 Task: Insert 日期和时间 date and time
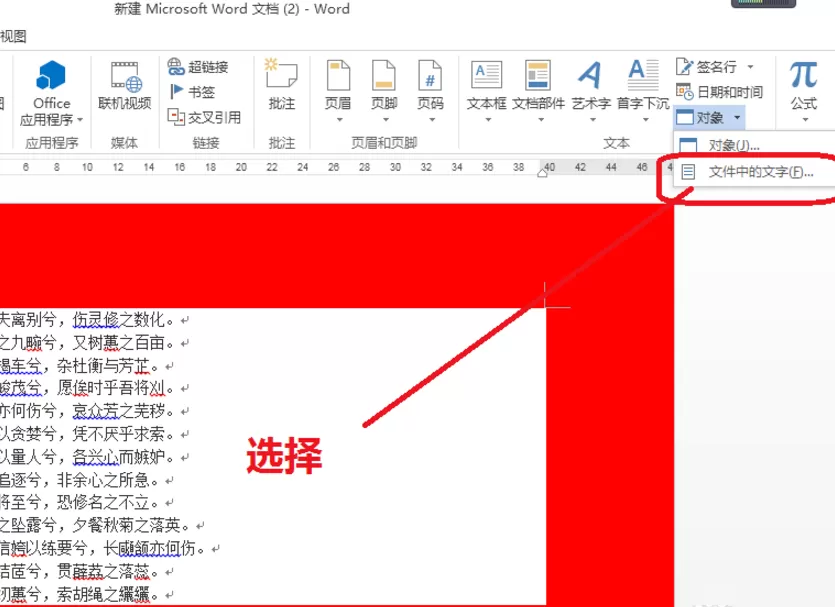(x=719, y=92)
